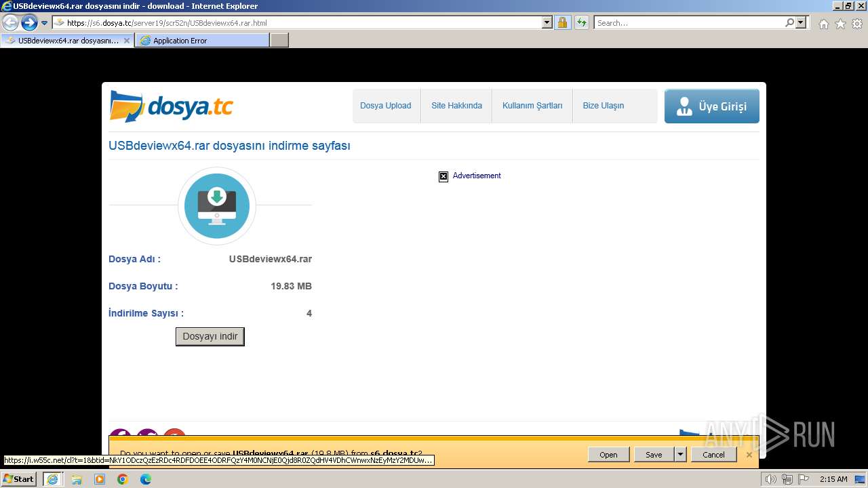Open the Tools gear icon
Image resolution: width=868 pixels, height=488 pixels.
pyautogui.click(x=857, y=24)
